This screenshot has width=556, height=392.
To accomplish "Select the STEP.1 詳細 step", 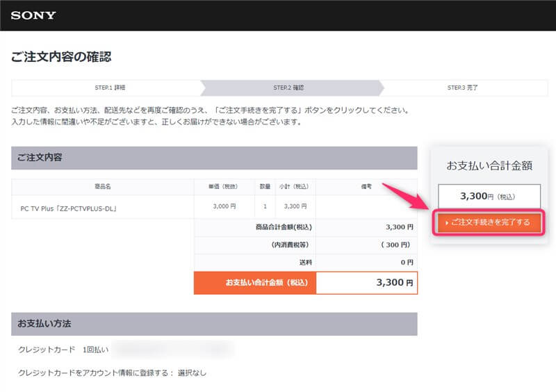I will pyautogui.click(x=110, y=88).
